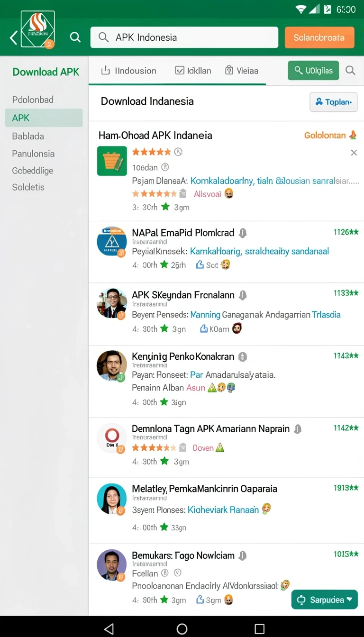Dismiss the Ham-Ohoad APK Indaneia card

(354, 153)
